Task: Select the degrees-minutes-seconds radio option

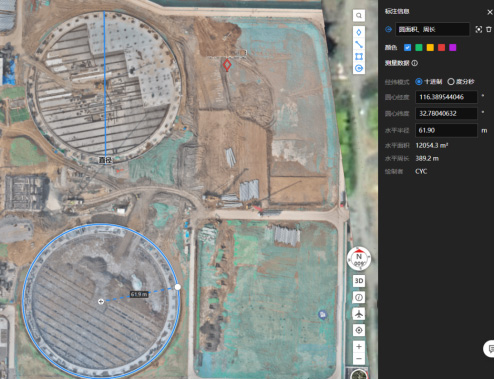Action: (451, 82)
